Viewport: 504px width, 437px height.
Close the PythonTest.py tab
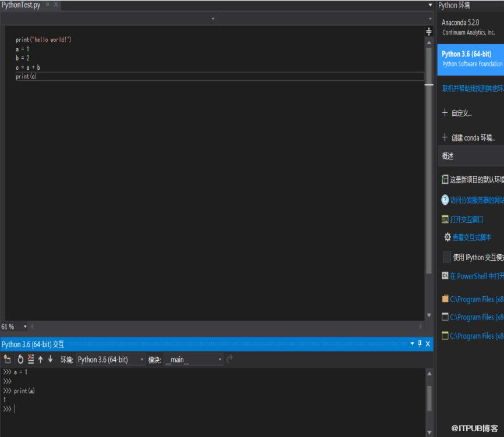coord(56,4)
